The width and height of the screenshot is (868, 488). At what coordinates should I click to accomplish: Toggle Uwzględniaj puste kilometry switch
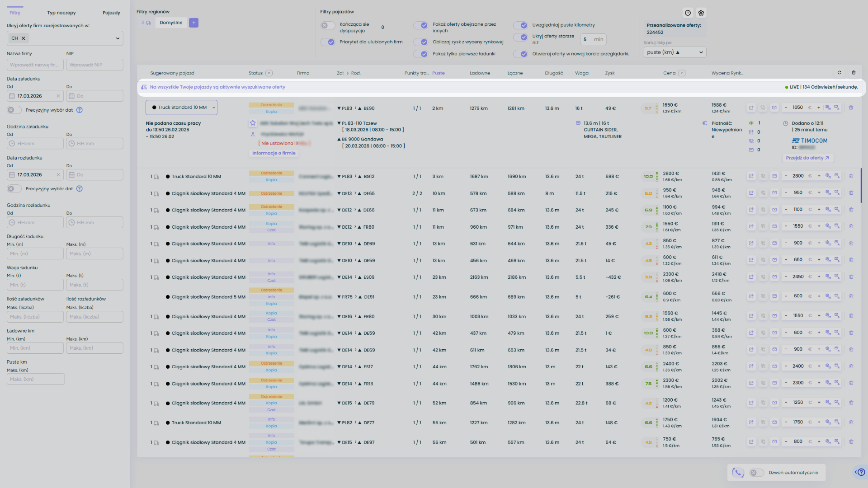(520, 25)
